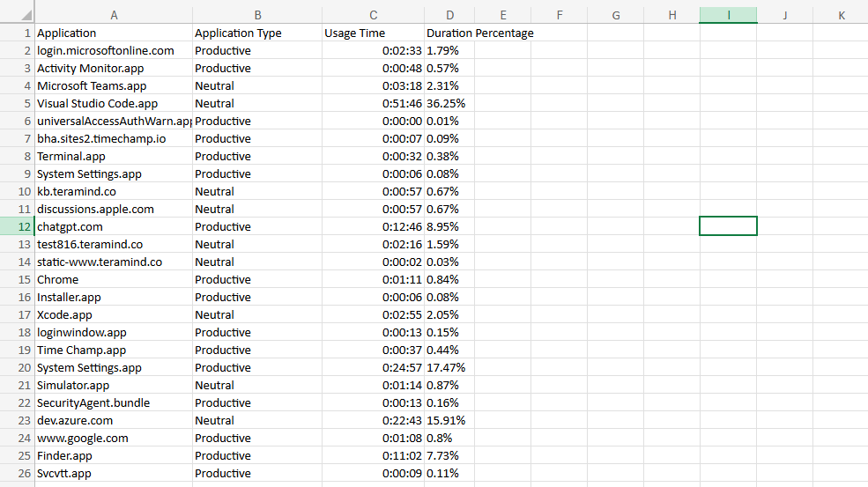Click percentage cell '7.73%'

[449, 455]
